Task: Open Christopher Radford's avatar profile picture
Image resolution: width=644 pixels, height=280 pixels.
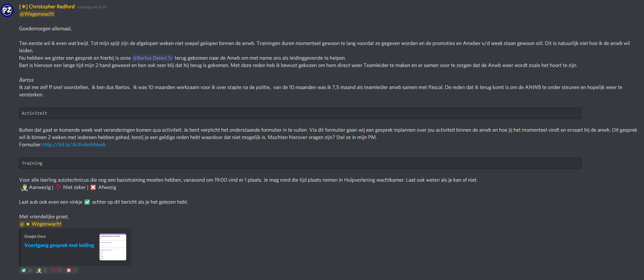Action: pyautogui.click(x=7, y=10)
